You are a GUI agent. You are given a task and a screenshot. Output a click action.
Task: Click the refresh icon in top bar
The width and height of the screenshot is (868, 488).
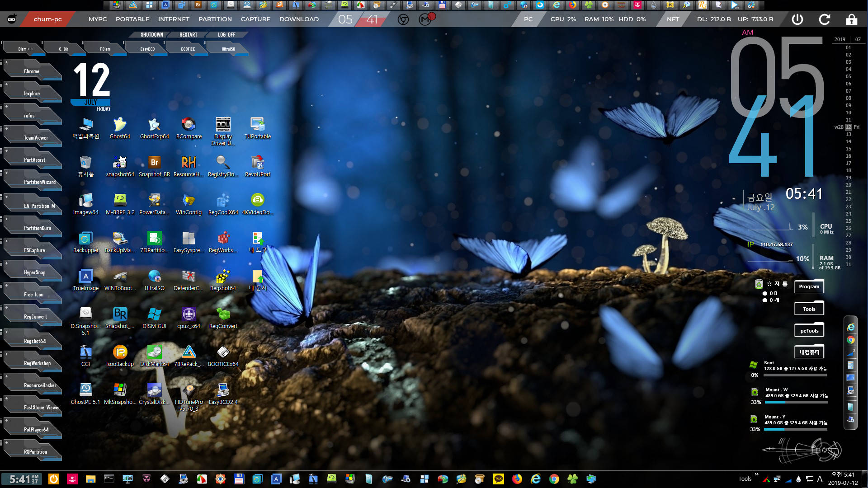(x=824, y=19)
